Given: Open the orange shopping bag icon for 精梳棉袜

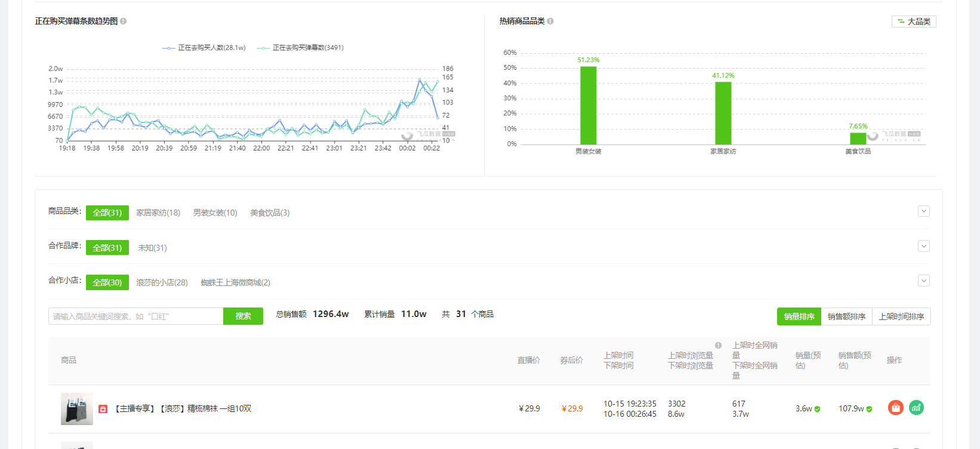Looking at the screenshot, I should coord(895,408).
